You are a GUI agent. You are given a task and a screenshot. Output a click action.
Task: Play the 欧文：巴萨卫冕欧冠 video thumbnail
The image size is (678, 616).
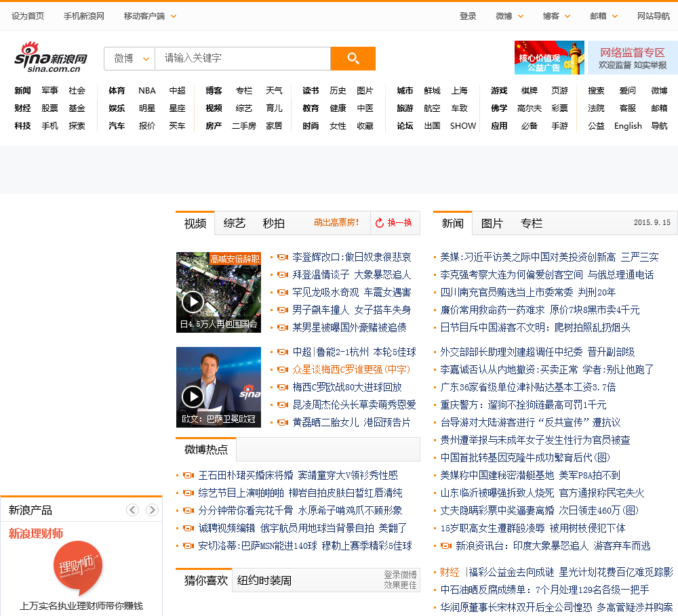click(218, 388)
